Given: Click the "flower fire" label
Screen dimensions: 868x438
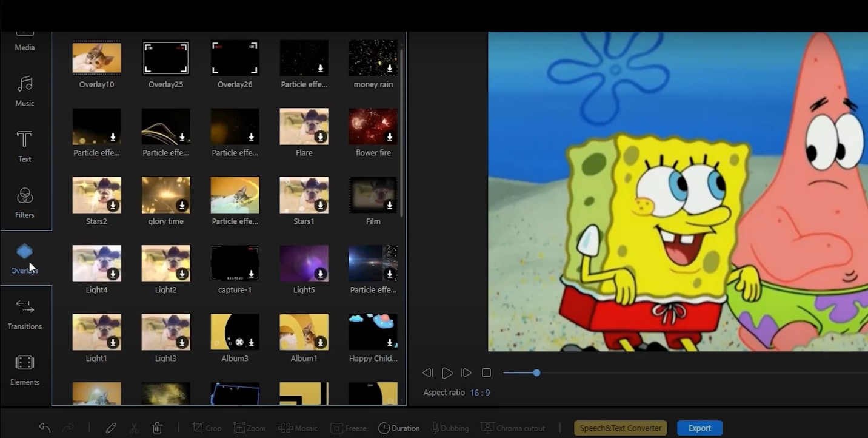Looking at the screenshot, I should point(373,153).
